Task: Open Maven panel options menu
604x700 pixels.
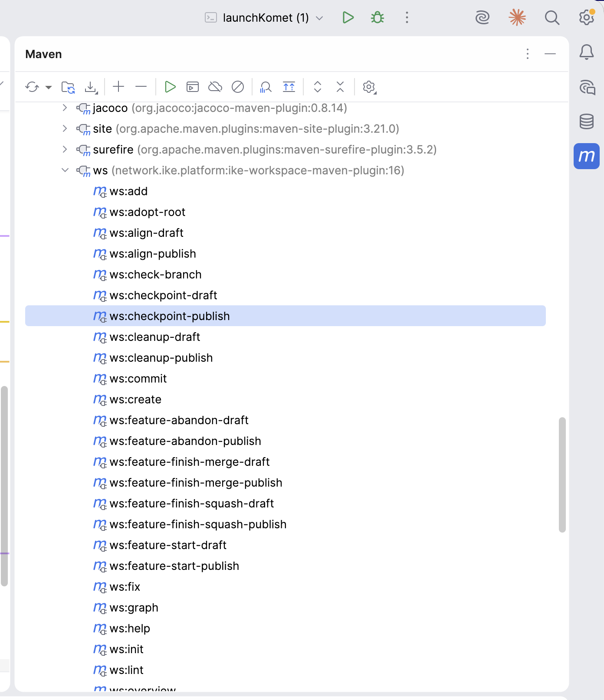Action: 528,54
